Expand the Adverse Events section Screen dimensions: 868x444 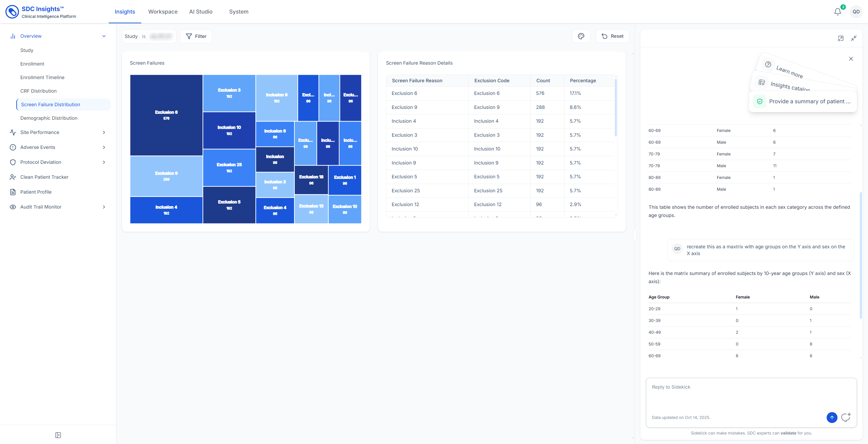pos(104,147)
